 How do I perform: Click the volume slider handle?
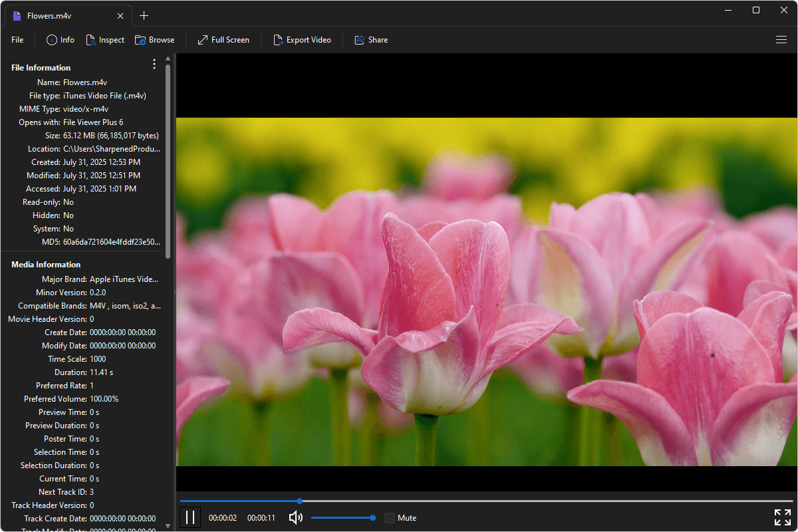click(x=373, y=517)
